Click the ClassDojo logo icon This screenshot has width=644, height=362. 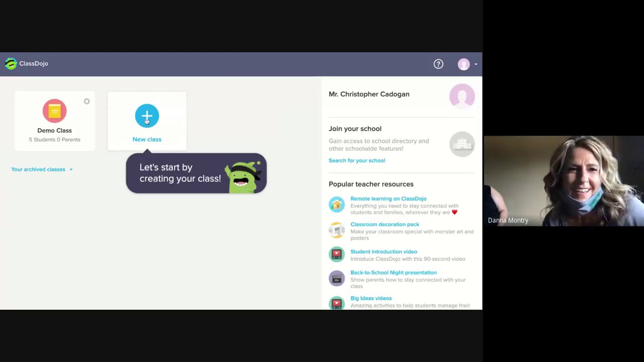point(11,64)
